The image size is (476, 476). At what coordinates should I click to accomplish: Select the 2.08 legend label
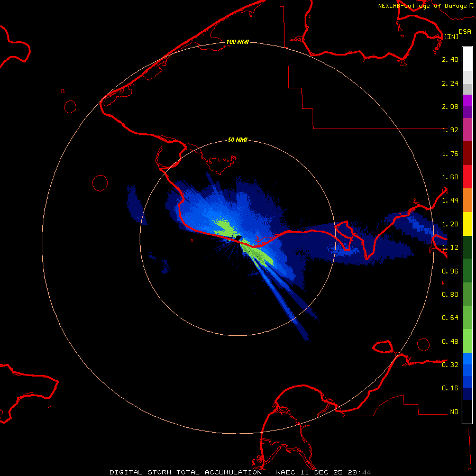450,106
